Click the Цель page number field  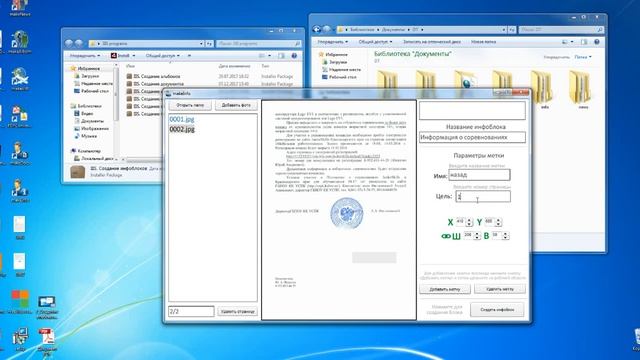pyautogui.click(x=483, y=196)
